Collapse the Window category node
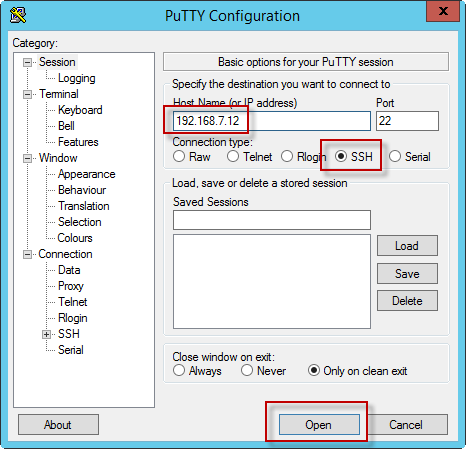 click(27, 158)
